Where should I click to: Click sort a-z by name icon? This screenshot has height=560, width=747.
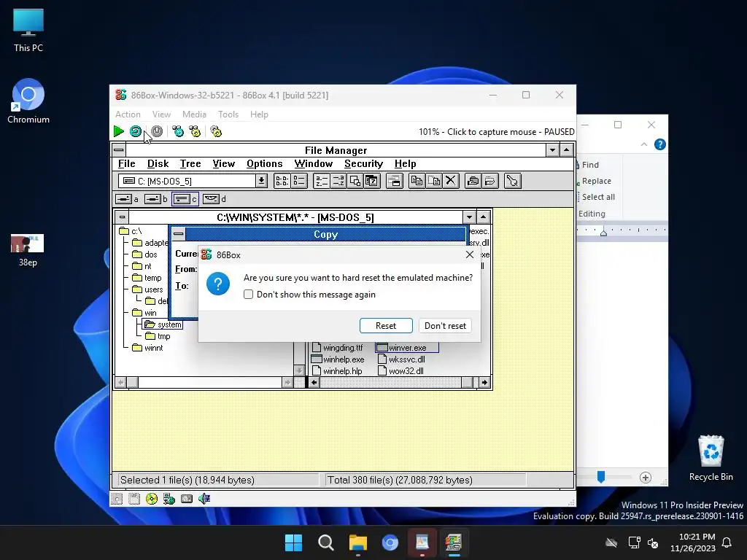pyautogui.click(x=321, y=181)
